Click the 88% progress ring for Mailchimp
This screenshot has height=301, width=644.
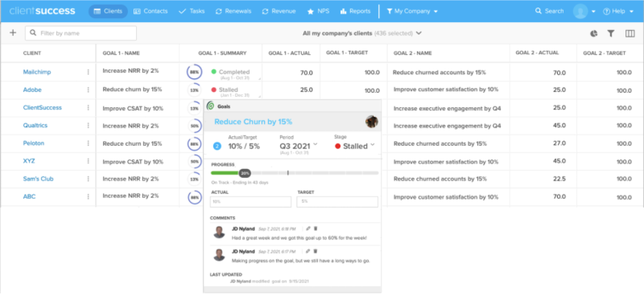coord(194,72)
